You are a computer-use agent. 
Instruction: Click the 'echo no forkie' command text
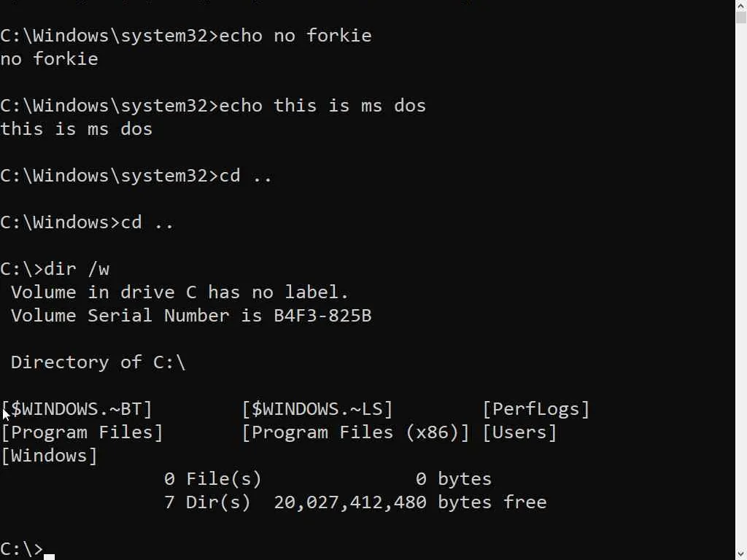pyautogui.click(x=295, y=36)
